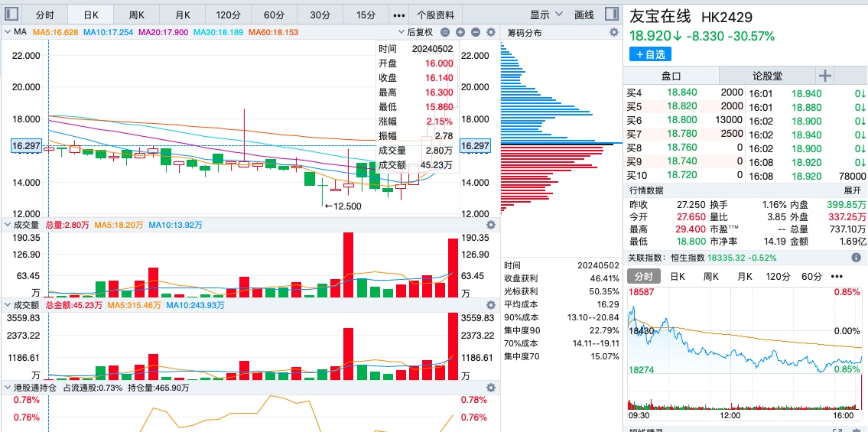Screen dimensions: 868x432
Task: Open 成交量 panel settings gear
Action: tap(490, 225)
